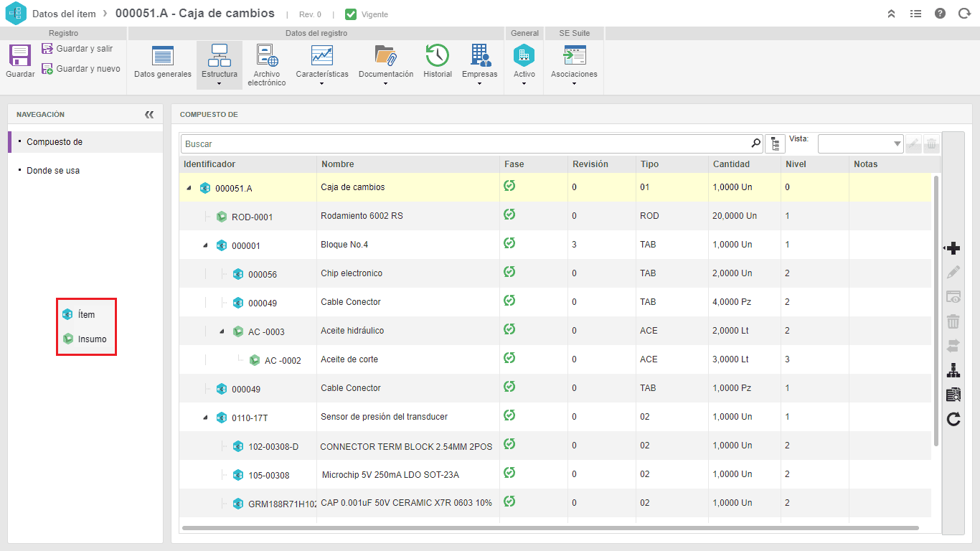Image resolution: width=980 pixels, height=551 pixels.
Task: Click the insumo icon beside ROD-0001
Action: [x=222, y=217]
